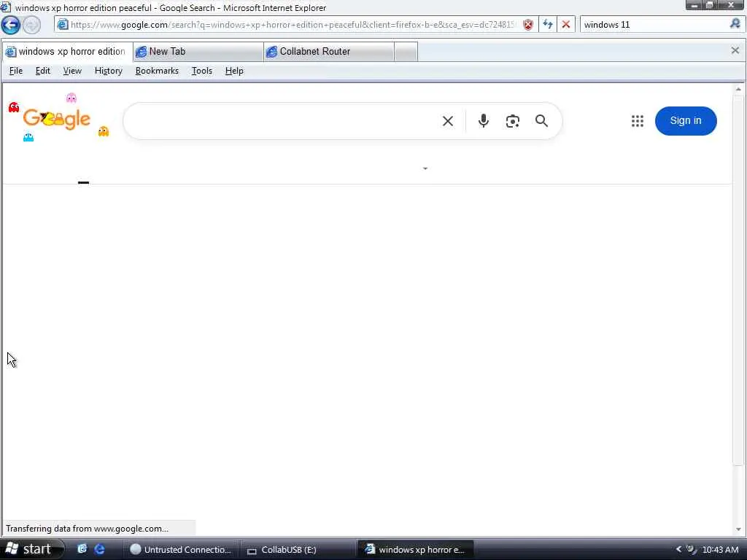The image size is (747, 560).
Task: Open the Edit menu
Action: point(43,71)
